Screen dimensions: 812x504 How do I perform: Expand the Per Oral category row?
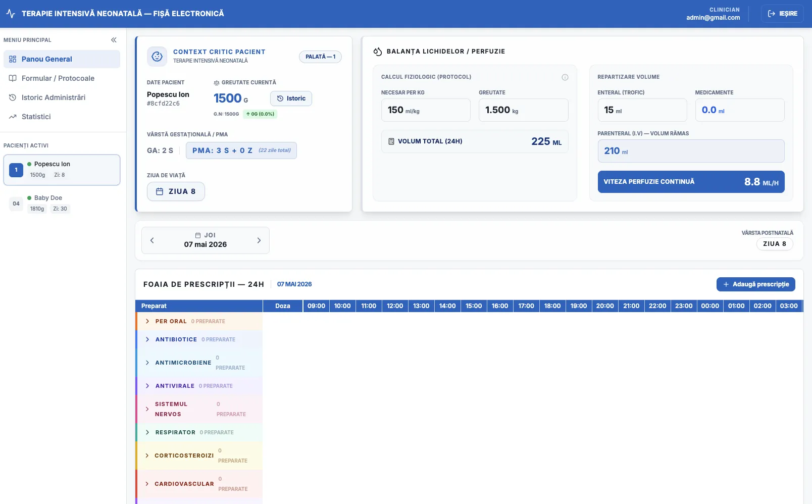click(199, 321)
